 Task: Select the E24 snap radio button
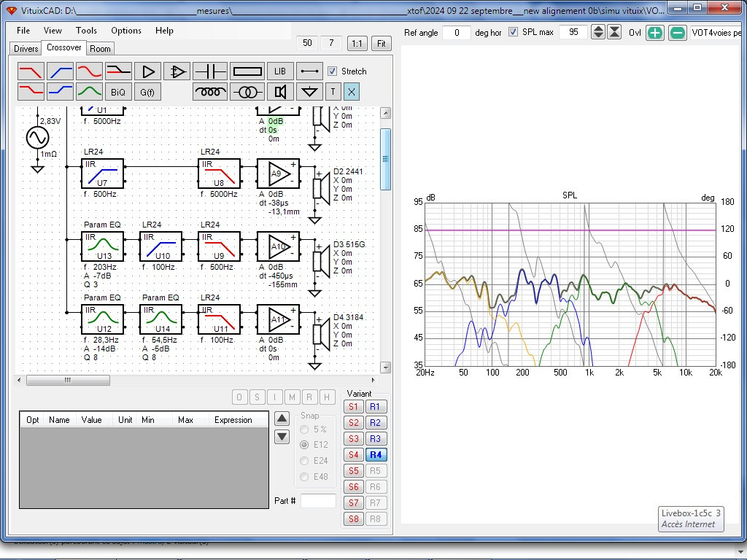(304, 461)
